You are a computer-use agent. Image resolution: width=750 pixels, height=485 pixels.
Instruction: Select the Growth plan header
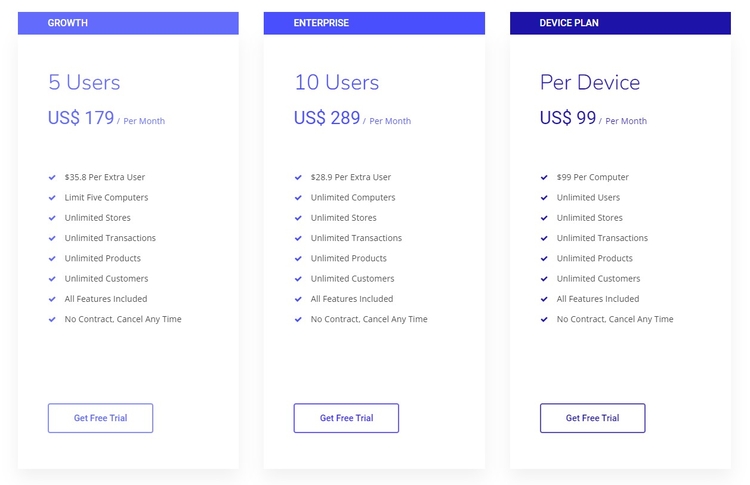tap(128, 23)
